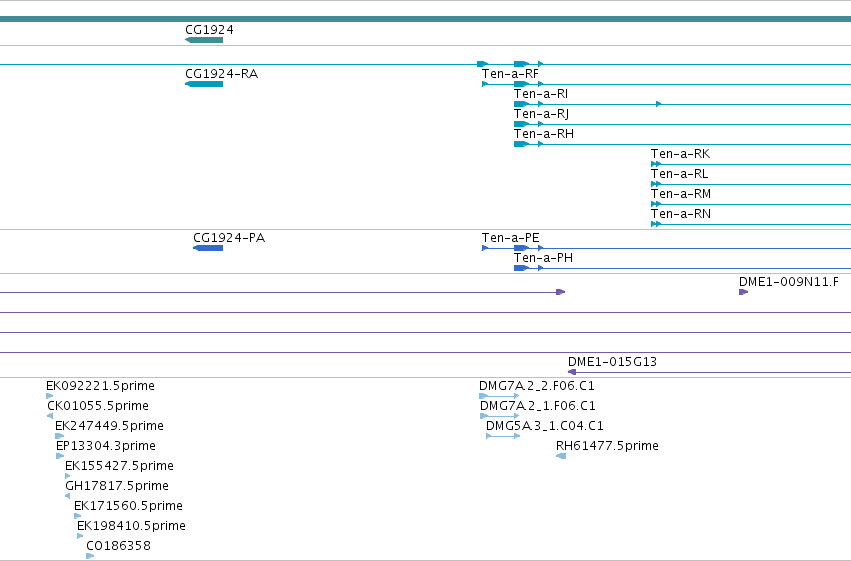This screenshot has height=561, width=851.
Task: Click the CG1924-PA label text
Action: pyautogui.click(x=229, y=238)
